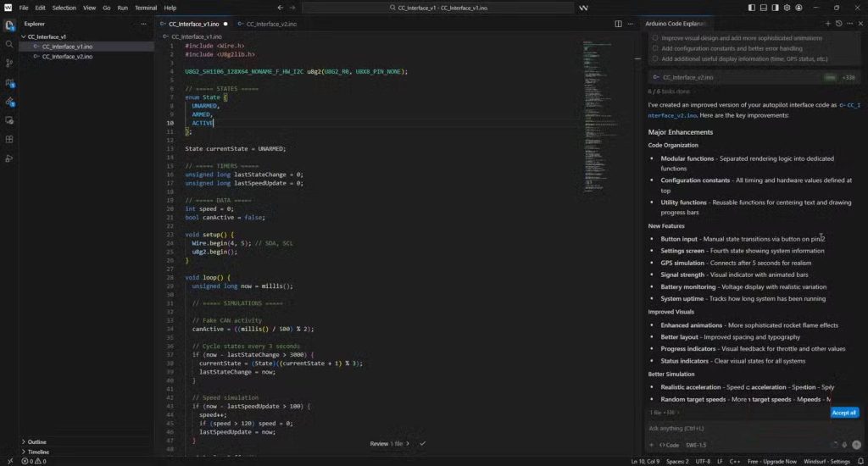Start a new chat with plus icon
868x466 pixels.
point(828,24)
